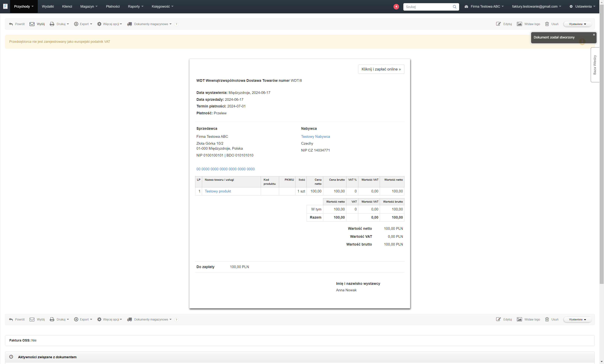Open the Baza Wiedzy side tab
The height and width of the screenshot is (364, 604).
pos(595,65)
